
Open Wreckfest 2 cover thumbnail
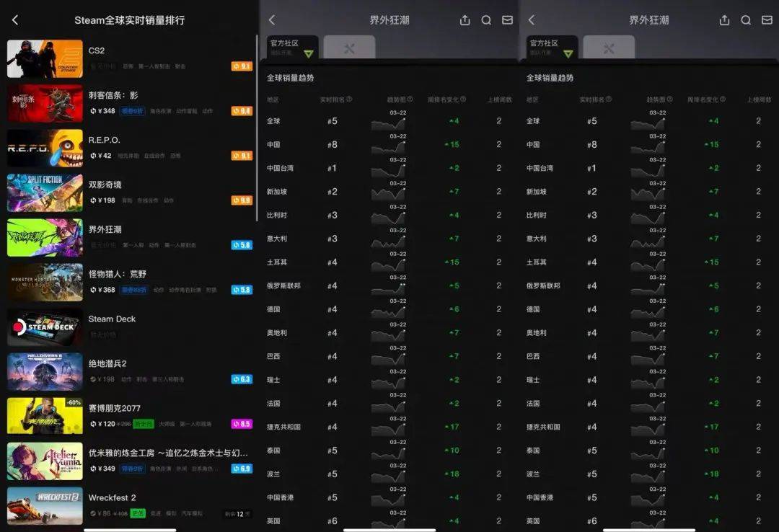(45, 505)
